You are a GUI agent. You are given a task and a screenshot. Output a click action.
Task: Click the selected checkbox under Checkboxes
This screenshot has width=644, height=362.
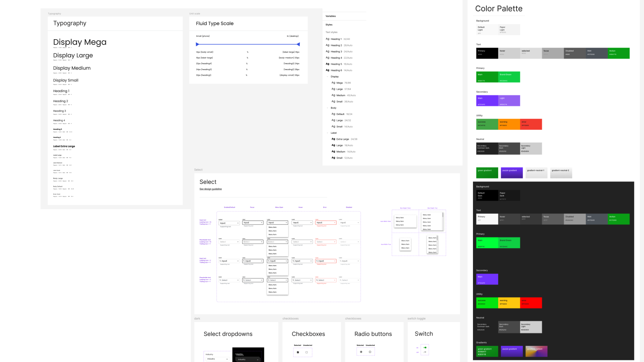tap(298, 352)
